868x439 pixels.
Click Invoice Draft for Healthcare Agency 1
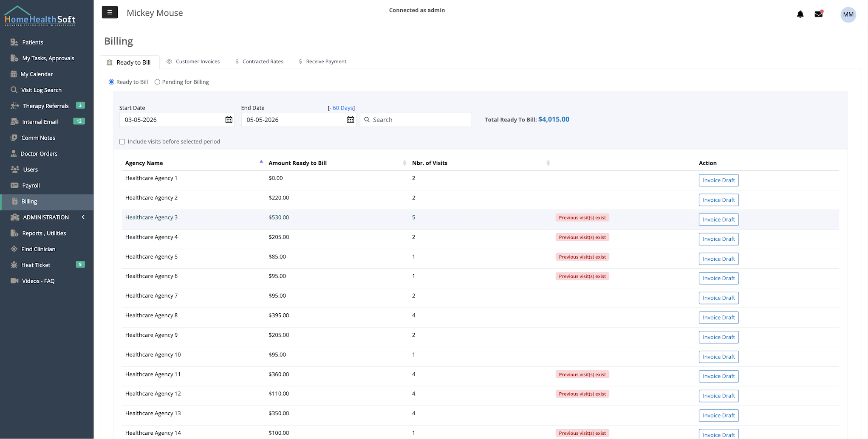click(x=718, y=180)
